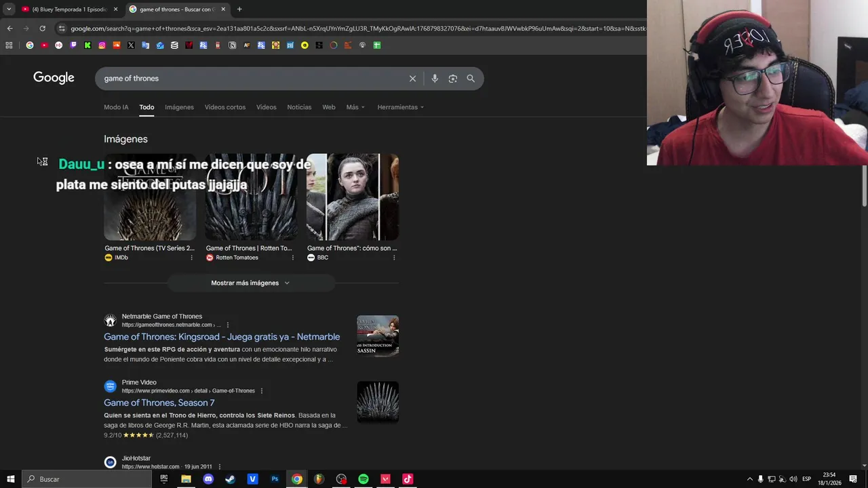This screenshot has width=868, height=488.
Task: Select the Web search tab
Action: 329,107
